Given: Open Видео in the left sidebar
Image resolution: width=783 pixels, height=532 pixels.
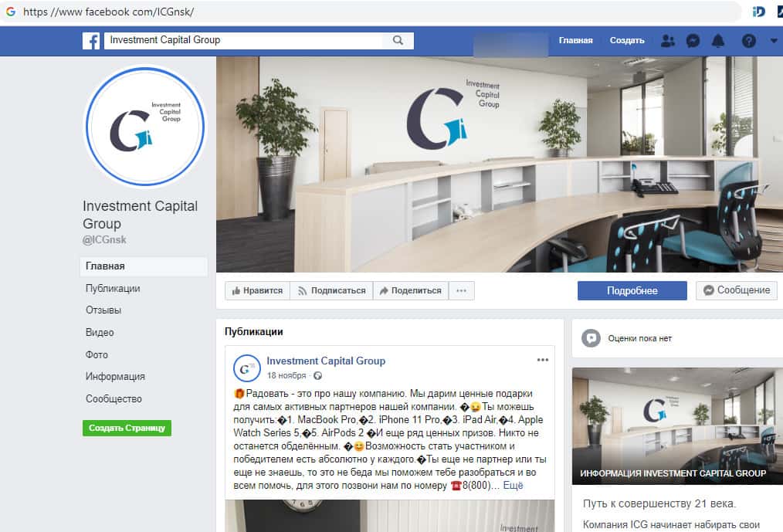Looking at the screenshot, I should [100, 332].
